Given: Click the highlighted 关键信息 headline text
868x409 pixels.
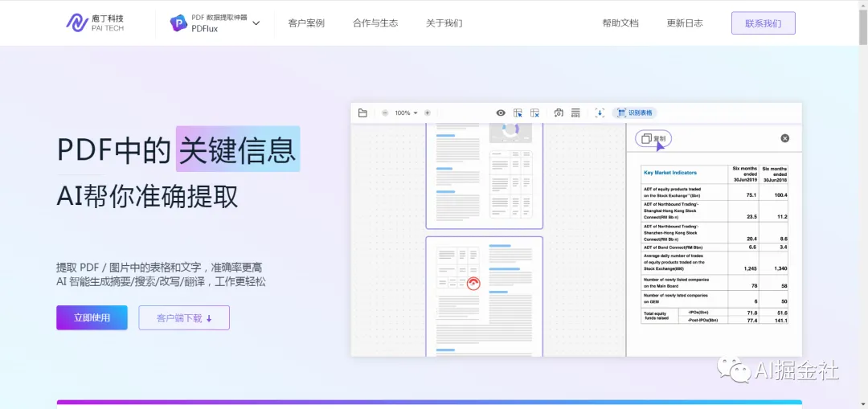Looking at the screenshot, I should (x=238, y=149).
